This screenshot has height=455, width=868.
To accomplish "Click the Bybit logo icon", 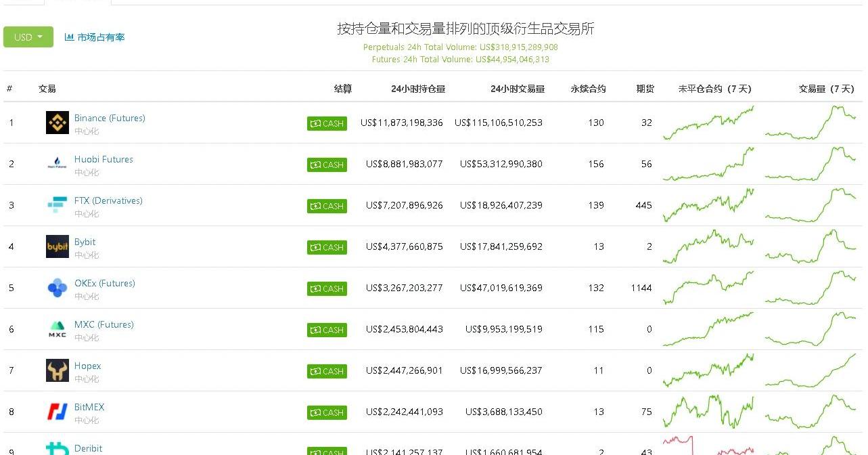I will 58,246.
